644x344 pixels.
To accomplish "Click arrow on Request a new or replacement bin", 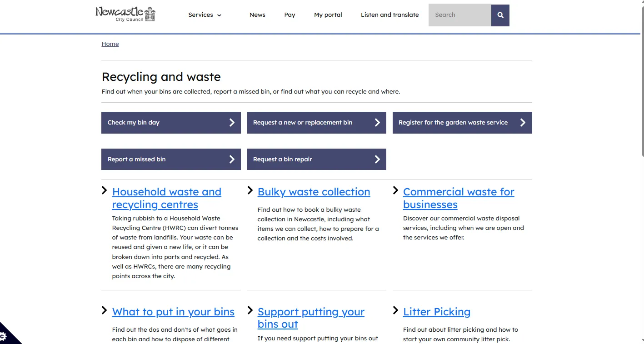I will coord(377,123).
